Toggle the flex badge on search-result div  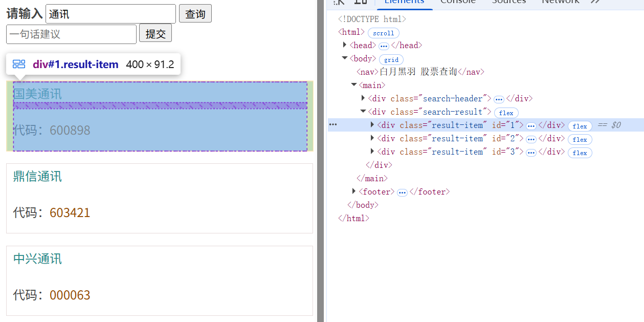(x=506, y=113)
